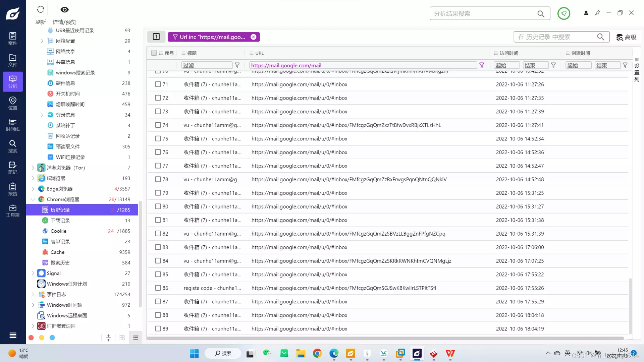Click the green shield icon in the top bar
This screenshot has height=362, width=644.
pos(563,13)
